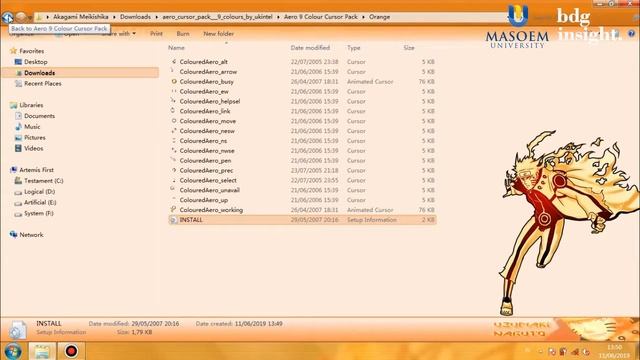Select the file named ColouredAero_prec

(206, 170)
